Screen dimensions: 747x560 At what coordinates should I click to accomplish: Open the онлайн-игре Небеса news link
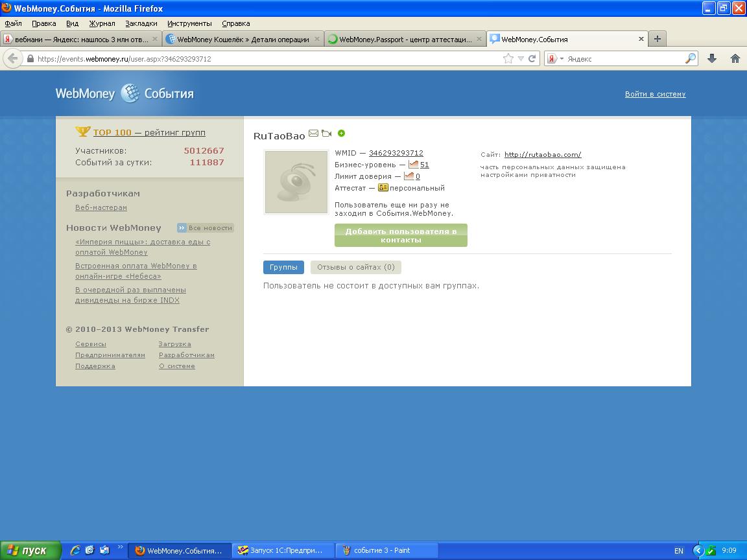click(136, 270)
